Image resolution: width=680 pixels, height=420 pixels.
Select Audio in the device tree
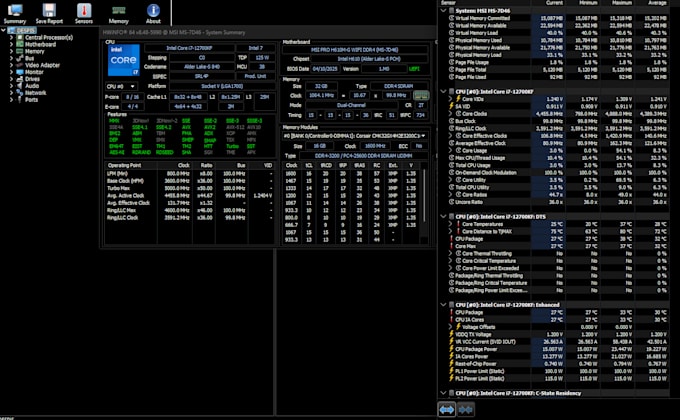[x=32, y=86]
